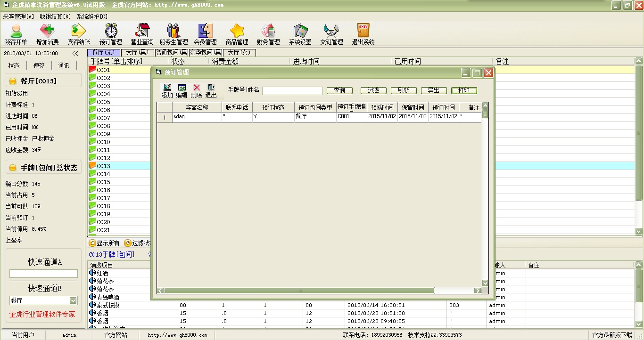
Task: Open the 快速通道B 餐厅 dropdown
Action: [x=73, y=300]
